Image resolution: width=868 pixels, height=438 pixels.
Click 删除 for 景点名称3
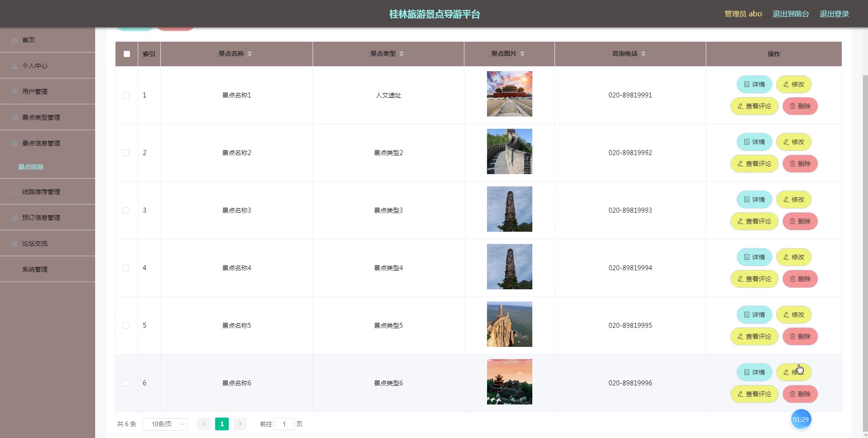pos(800,221)
